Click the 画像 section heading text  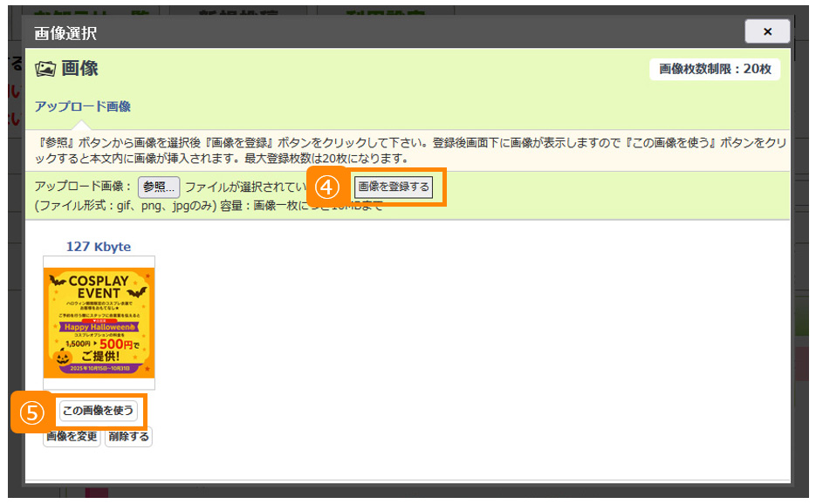(x=79, y=69)
